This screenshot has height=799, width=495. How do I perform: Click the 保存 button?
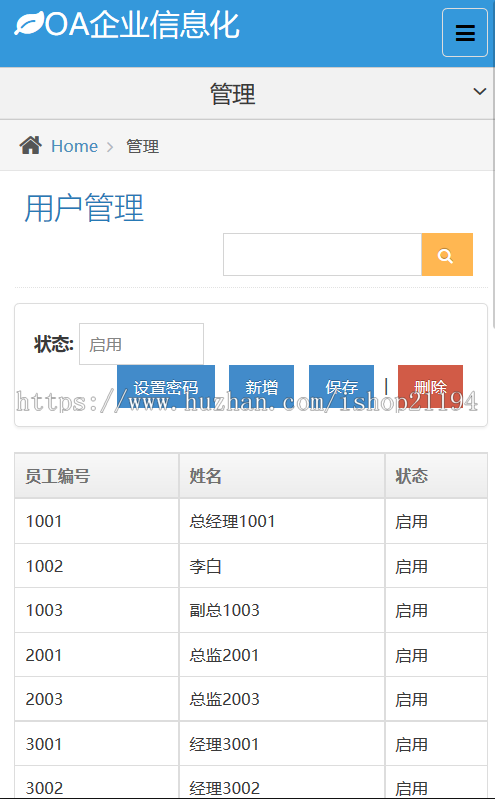(342, 386)
